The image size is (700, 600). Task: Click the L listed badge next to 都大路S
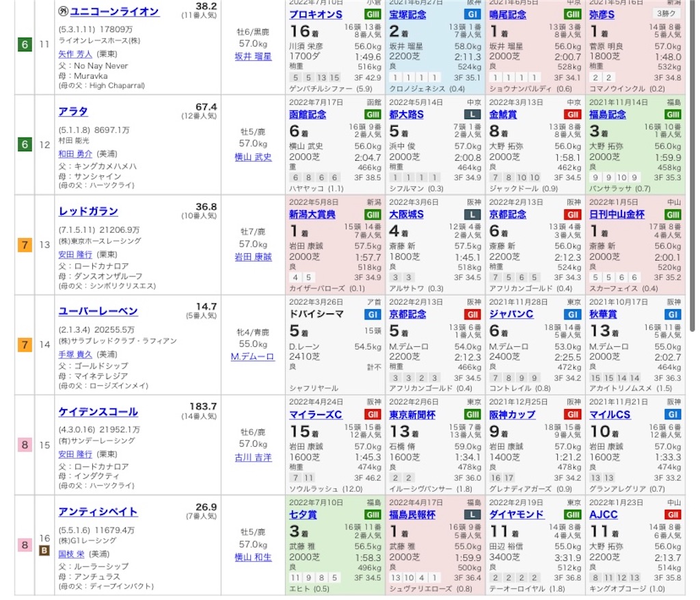coord(473,114)
